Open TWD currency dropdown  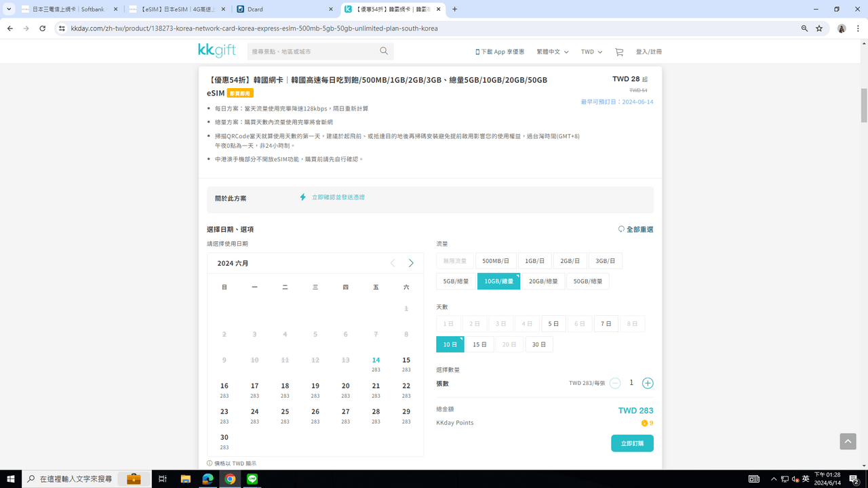[x=592, y=52]
